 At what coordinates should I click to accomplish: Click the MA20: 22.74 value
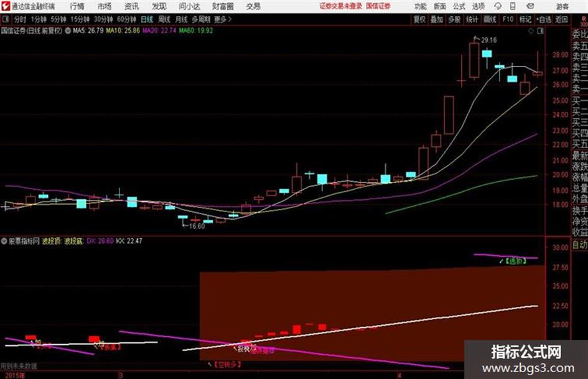point(159,30)
